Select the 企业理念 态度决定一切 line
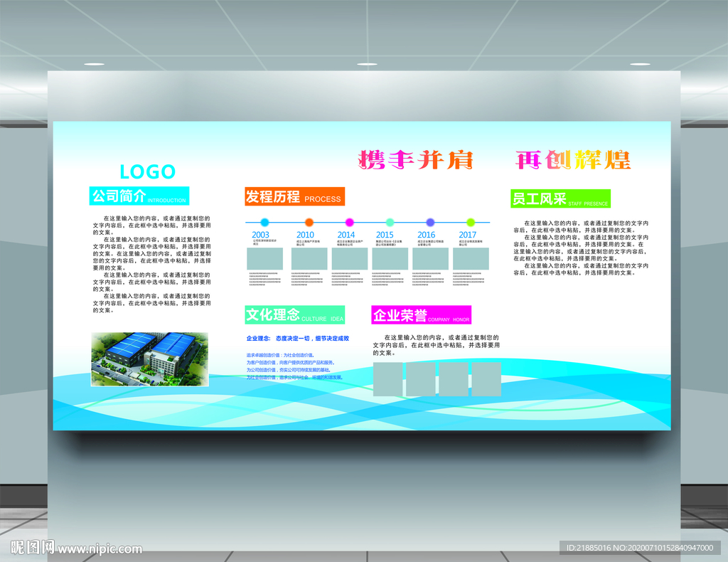Image resolution: width=728 pixels, height=562 pixels. pyautogui.click(x=298, y=338)
